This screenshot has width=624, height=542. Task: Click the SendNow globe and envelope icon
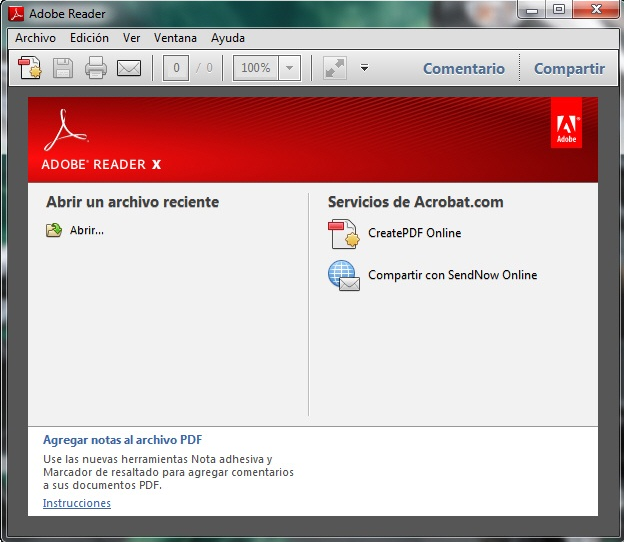(x=344, y=275)
